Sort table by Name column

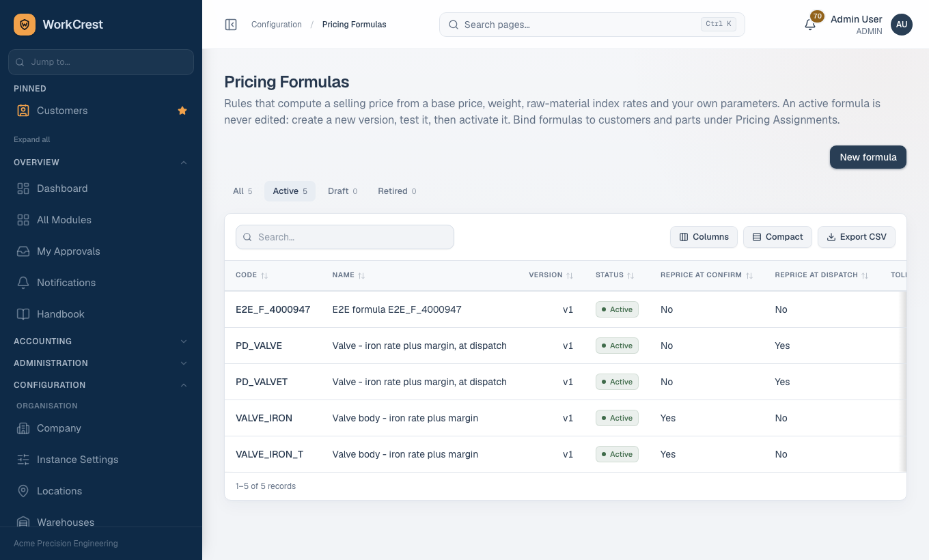pyautogui.click(x=348, y=275)
